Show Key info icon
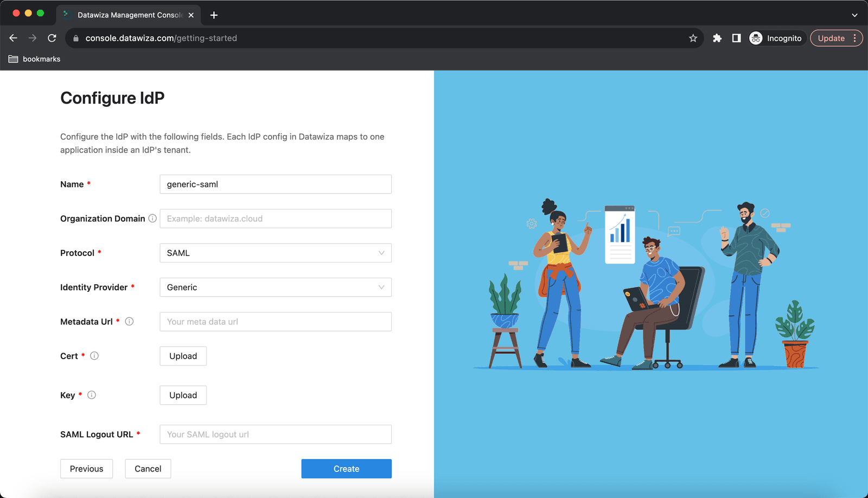The height and width of the screenshot is (498, 868). [x=92, y=395]
